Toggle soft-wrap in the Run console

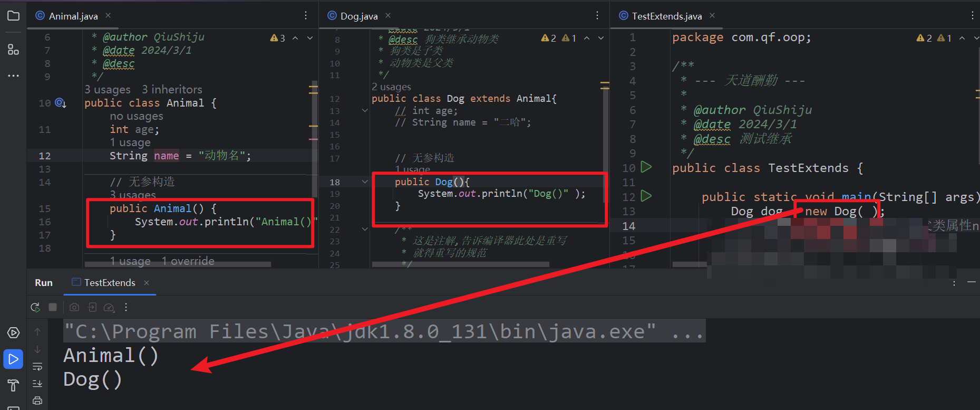coord(37,367)
